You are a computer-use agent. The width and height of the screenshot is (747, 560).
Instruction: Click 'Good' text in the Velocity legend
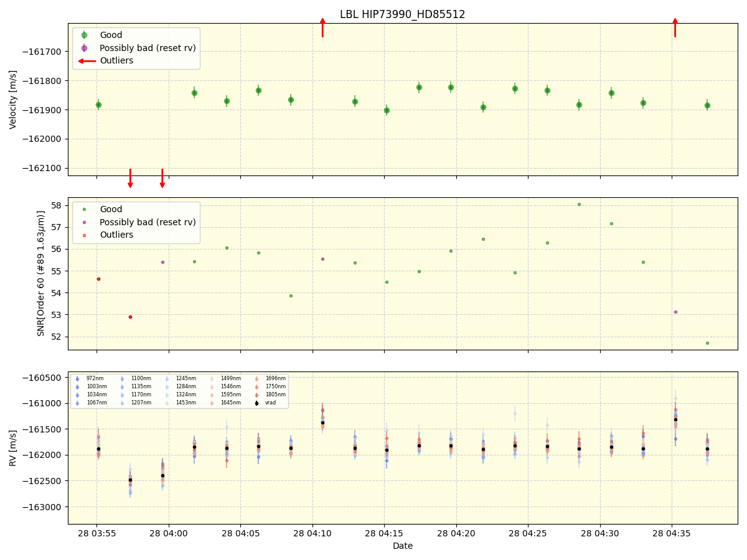point(111,35)
